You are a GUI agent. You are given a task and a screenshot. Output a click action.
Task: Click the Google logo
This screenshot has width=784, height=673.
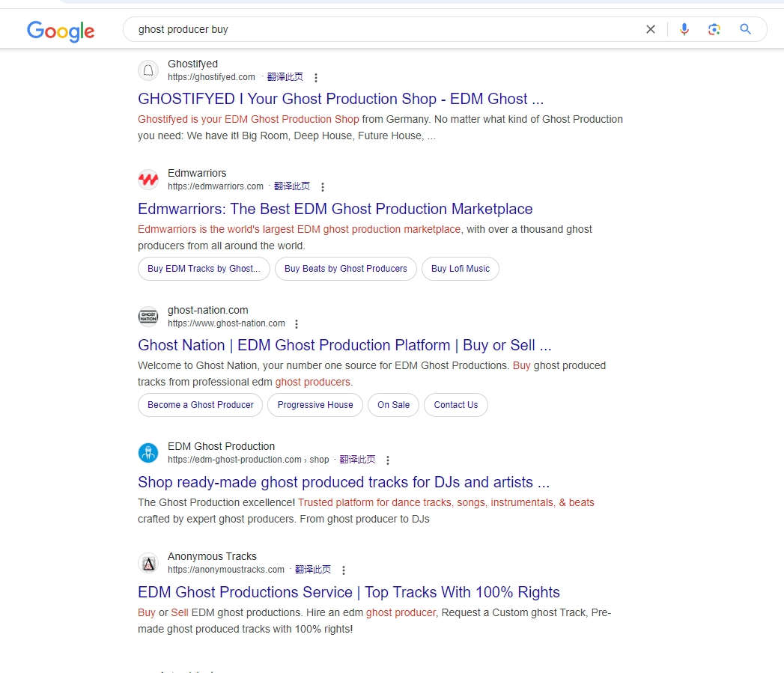[x=61, y=31]
